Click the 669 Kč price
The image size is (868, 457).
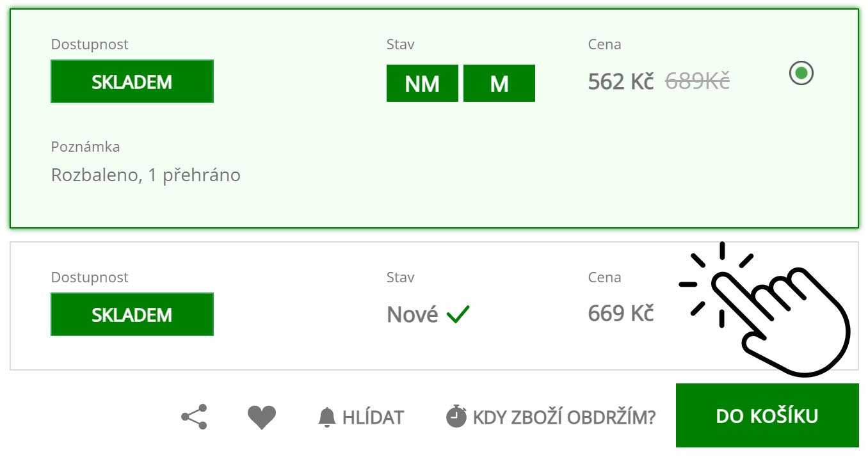tap(620, 314)
